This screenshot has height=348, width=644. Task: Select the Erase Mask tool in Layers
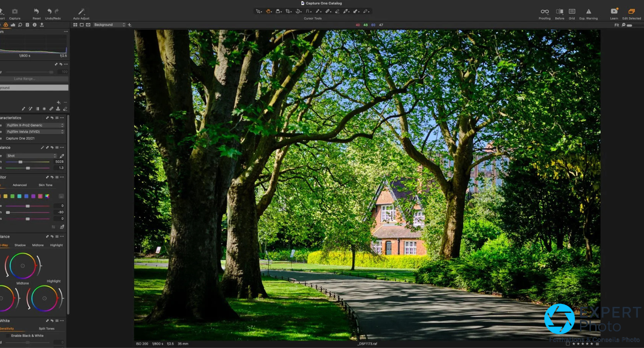(65, 109)
